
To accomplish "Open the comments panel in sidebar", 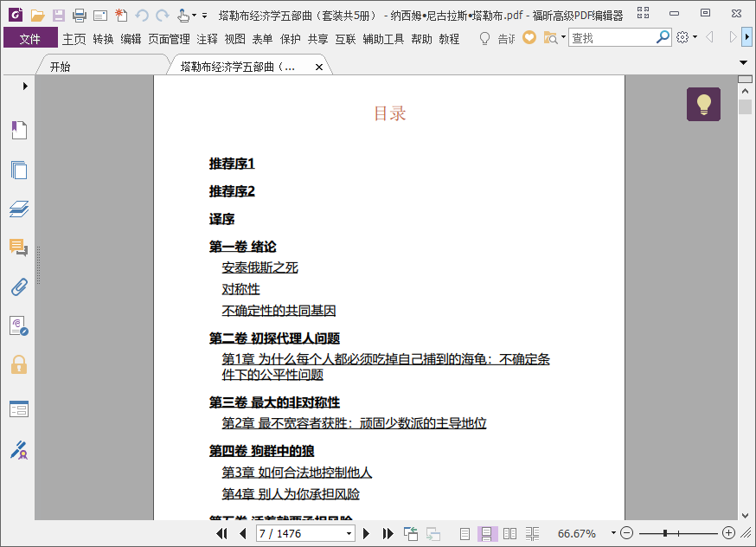I will [19, 248].
